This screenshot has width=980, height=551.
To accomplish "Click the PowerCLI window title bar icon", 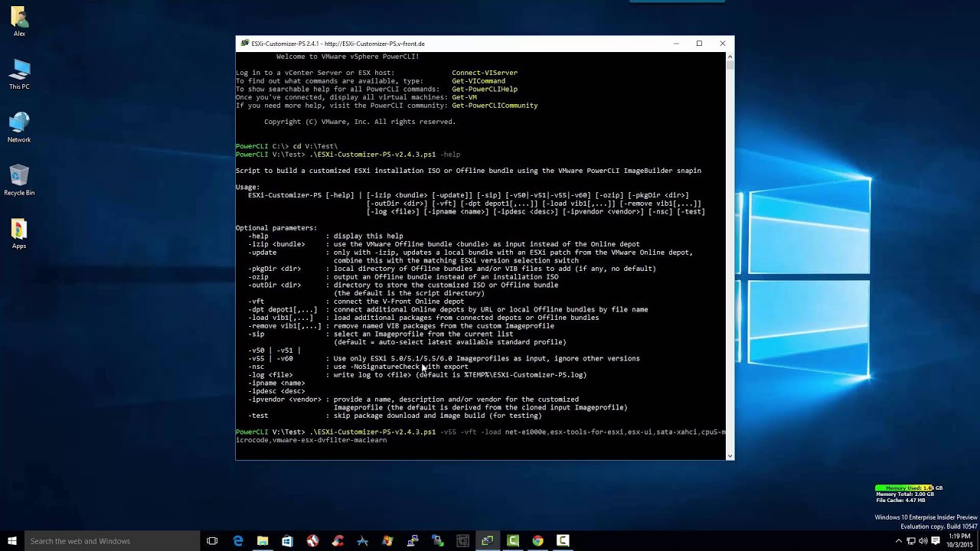I will [244, 44].
